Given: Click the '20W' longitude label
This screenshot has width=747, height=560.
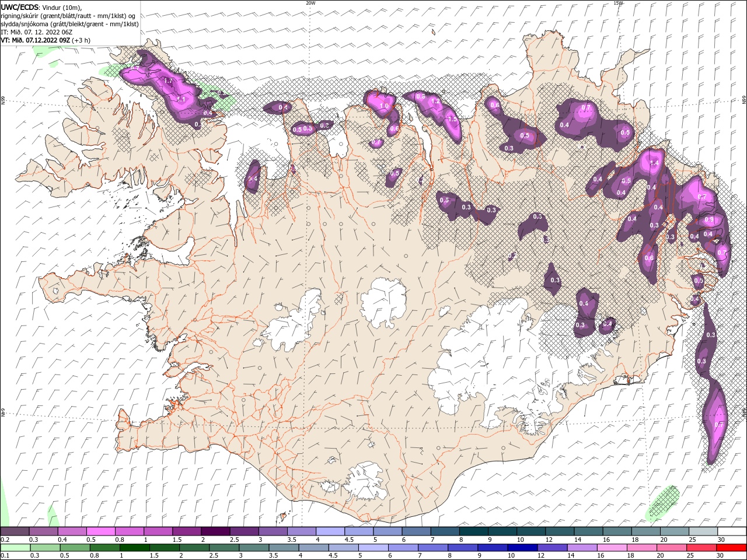Looking at the screenshot, I should click(x=310, y=2).
